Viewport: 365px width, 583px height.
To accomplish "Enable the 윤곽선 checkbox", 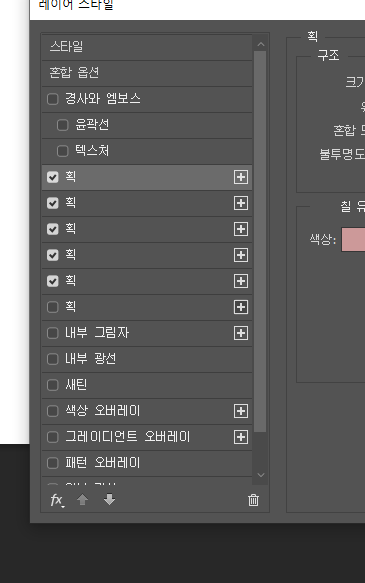I will [62, 125].
